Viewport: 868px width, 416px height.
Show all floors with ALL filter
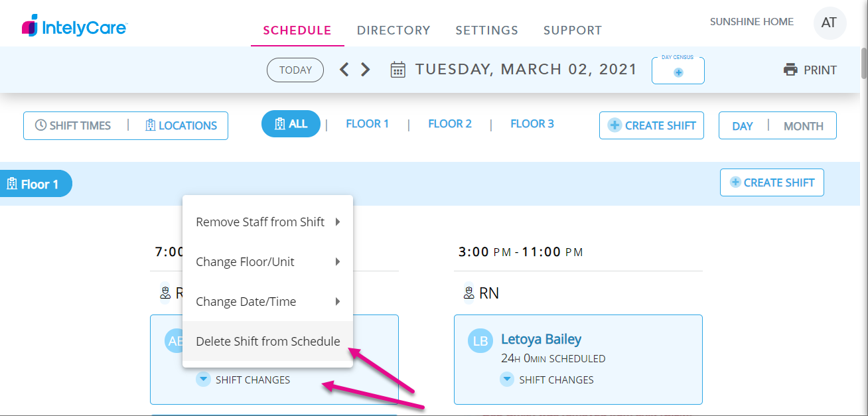(291, 123)
